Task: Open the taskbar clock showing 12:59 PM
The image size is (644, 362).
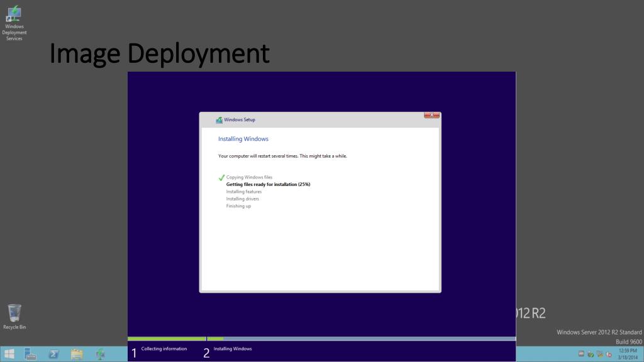Action: pyautogui.click(x=628, y=354)
